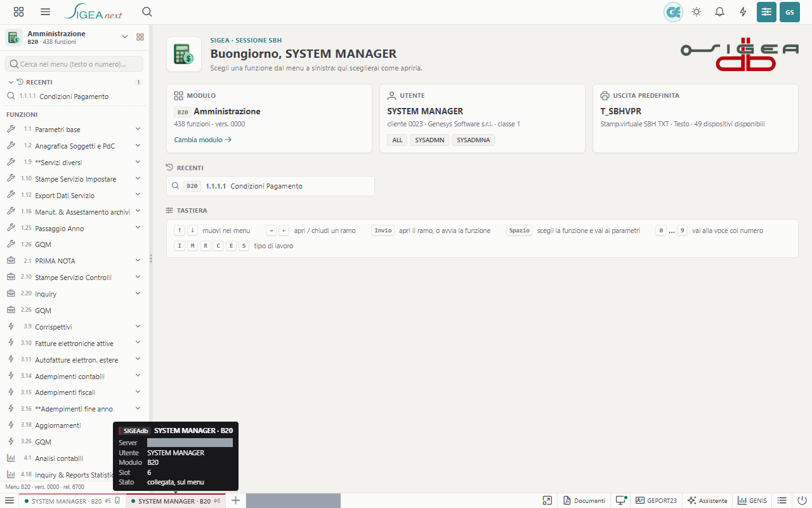The image size is (812, 508).
Task: Click the list view icon in bottom bar
Action: pos(782,501)
